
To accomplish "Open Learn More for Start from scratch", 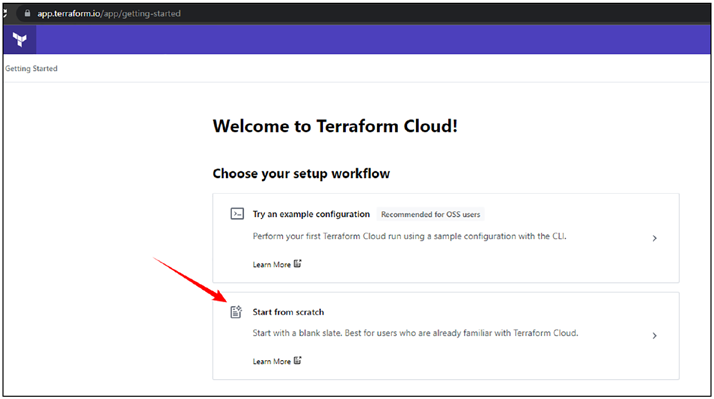I will (271, 361).
